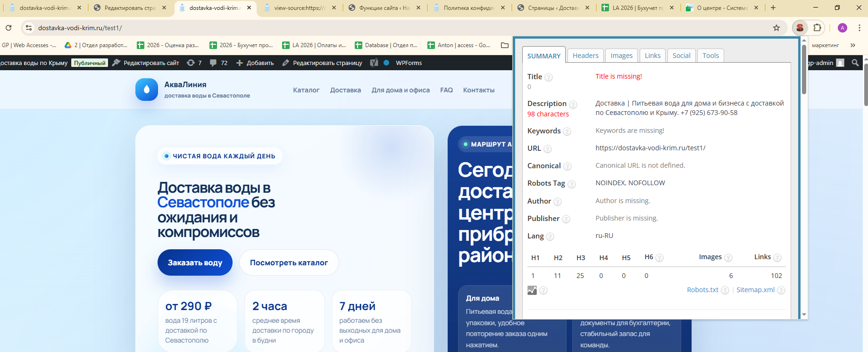Click the chart icon below heading counts
The height and width of the screenshot is (352, 868).
coord(532,290)
